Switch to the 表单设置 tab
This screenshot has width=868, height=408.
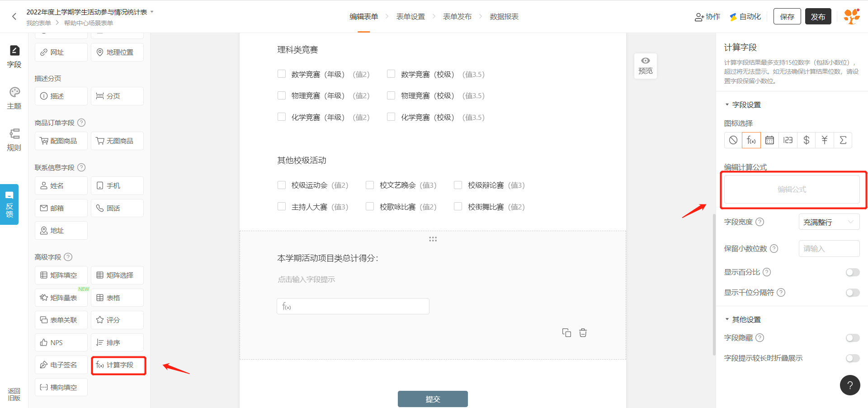click(410, 17)
